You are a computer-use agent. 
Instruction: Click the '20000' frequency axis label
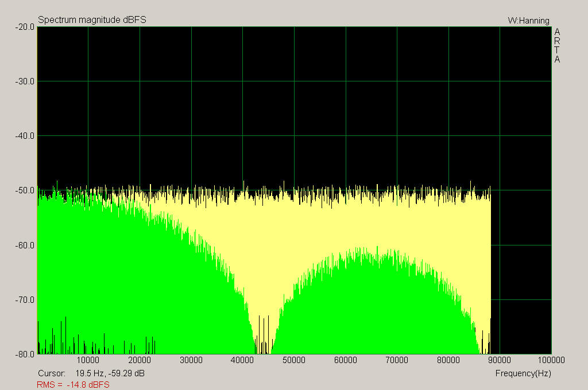click(140, 360)
